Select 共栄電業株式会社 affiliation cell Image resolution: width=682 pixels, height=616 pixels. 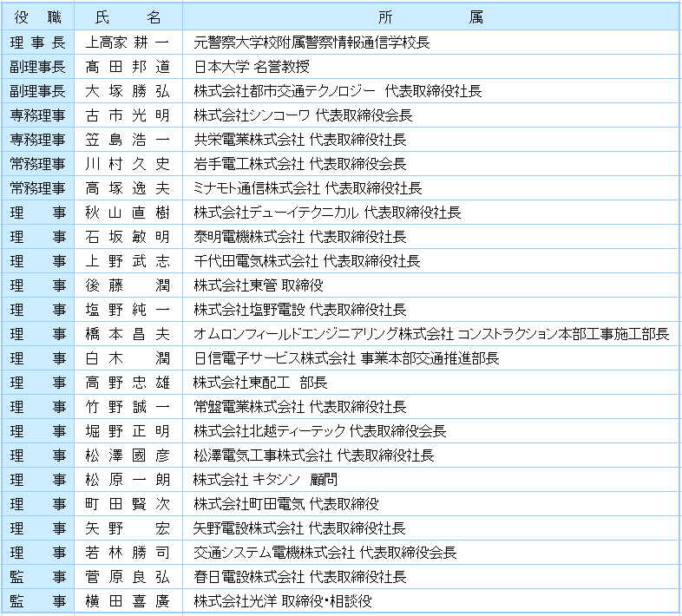pyautogui.click(x=431, y=140)
